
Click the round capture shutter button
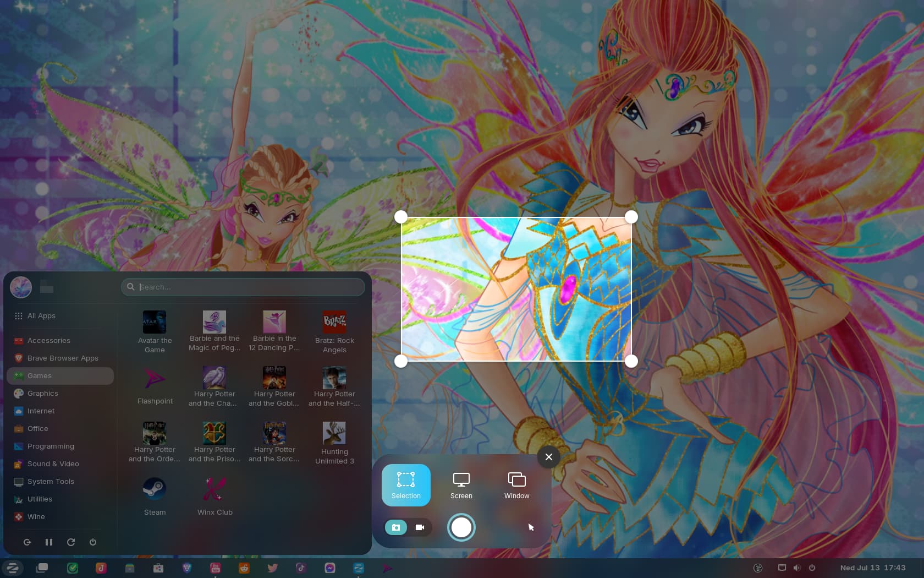(461, 527)
